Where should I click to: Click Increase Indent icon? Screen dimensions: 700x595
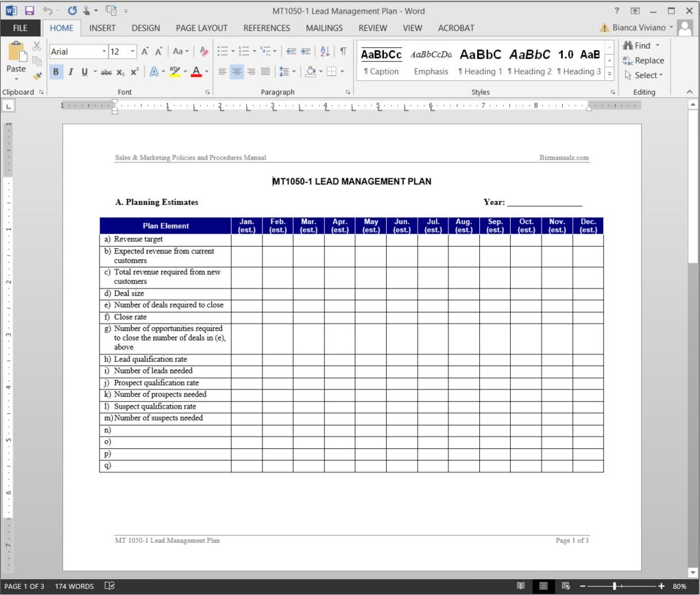306,51
